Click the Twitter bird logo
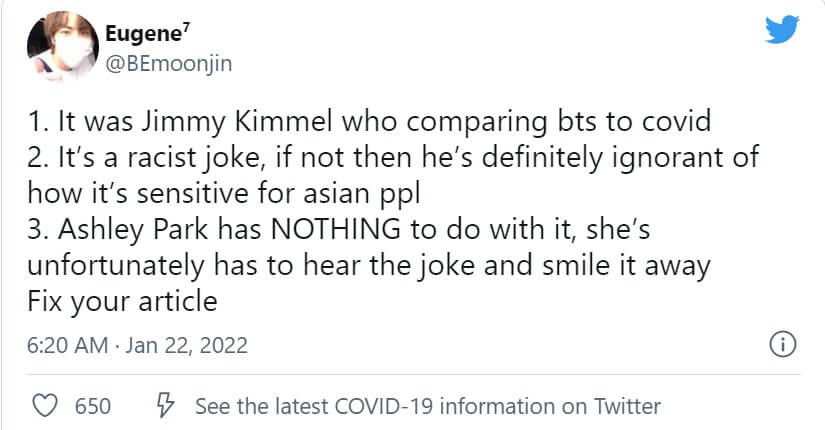This screenshot has height=430, width=825. (x=783, y=30)
